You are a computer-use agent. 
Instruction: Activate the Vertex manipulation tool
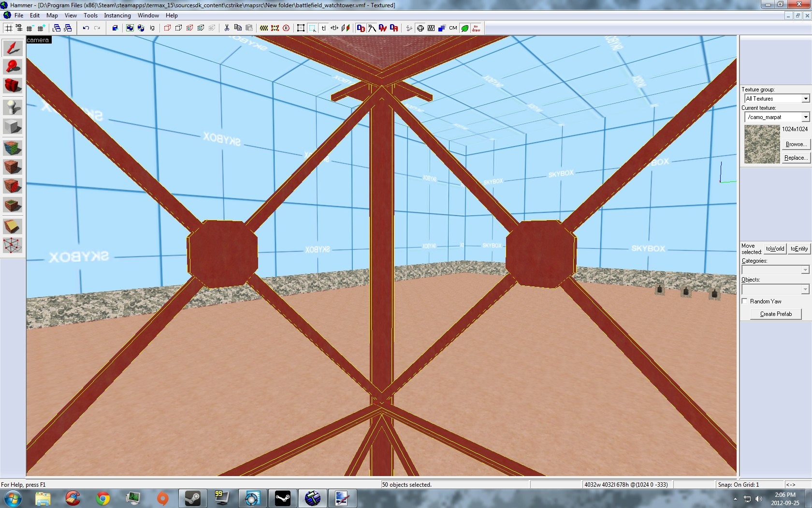[13, 245]
